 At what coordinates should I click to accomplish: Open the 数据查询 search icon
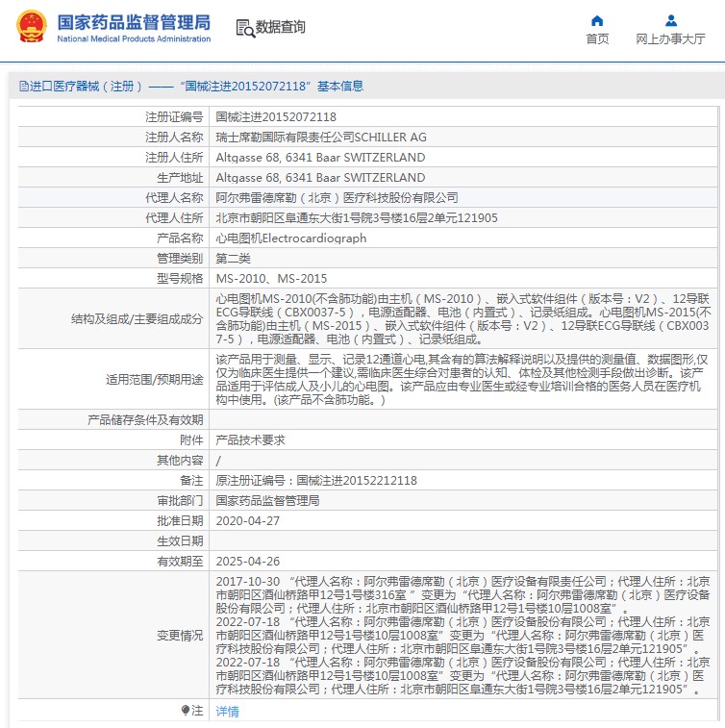(245, 28)
